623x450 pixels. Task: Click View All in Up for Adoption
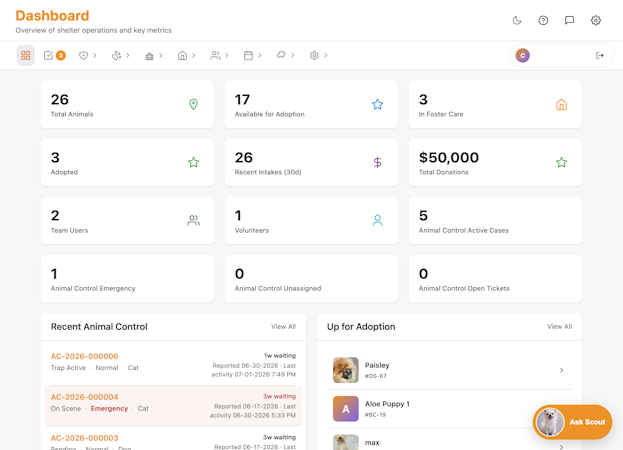coord(559,326)
